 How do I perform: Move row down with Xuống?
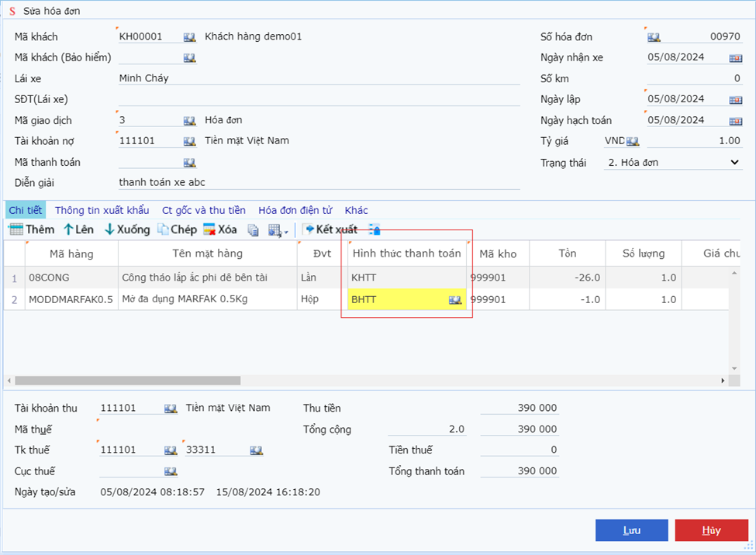coord(127,229)
